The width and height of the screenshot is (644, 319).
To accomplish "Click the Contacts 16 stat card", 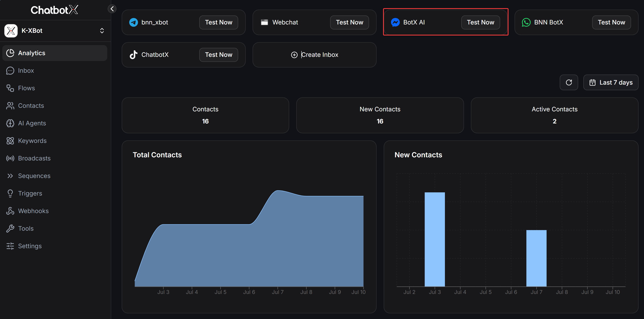I will pos(205,115).
